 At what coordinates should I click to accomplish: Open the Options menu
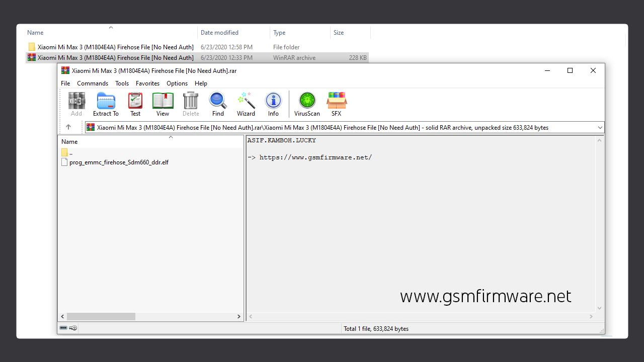pyautogui.click(x=177, y=83)
